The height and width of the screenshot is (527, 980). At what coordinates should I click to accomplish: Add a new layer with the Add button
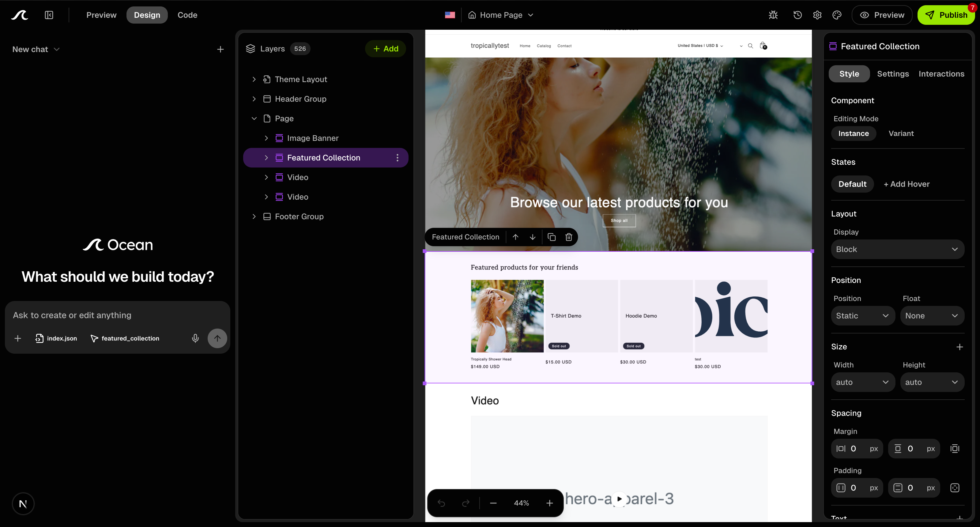click(385, 48)
